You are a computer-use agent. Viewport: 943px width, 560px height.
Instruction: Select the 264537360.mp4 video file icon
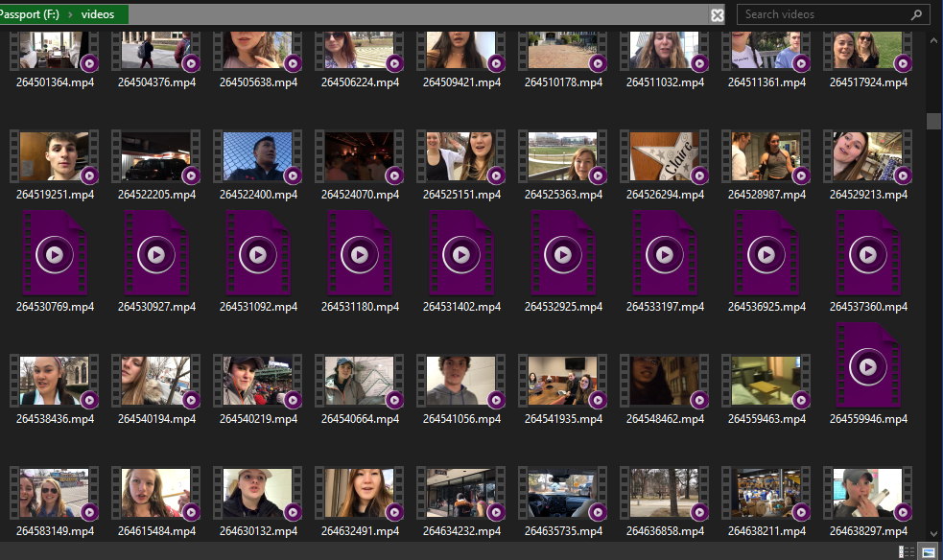click(x=868, y=253)
